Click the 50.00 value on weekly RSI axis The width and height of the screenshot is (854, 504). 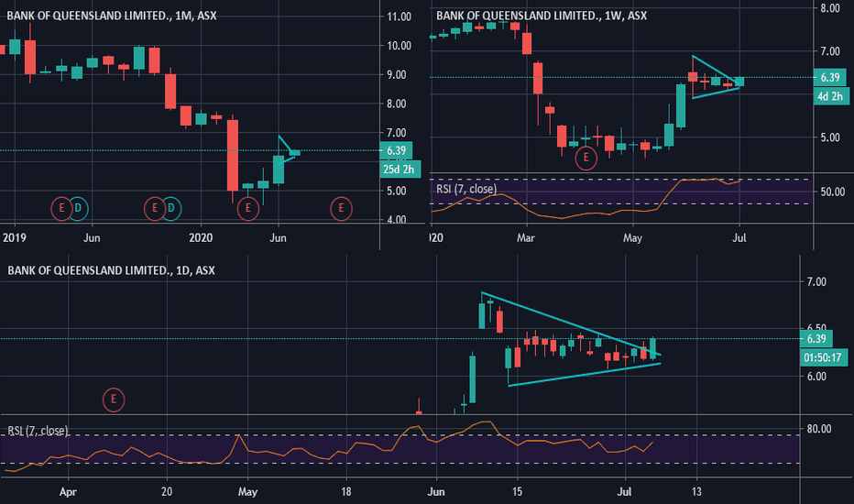point(833,192)
